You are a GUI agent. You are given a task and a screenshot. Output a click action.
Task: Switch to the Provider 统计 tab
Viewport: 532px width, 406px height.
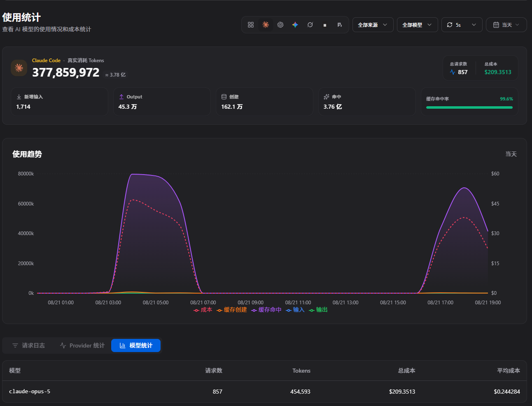click(82, 345)
